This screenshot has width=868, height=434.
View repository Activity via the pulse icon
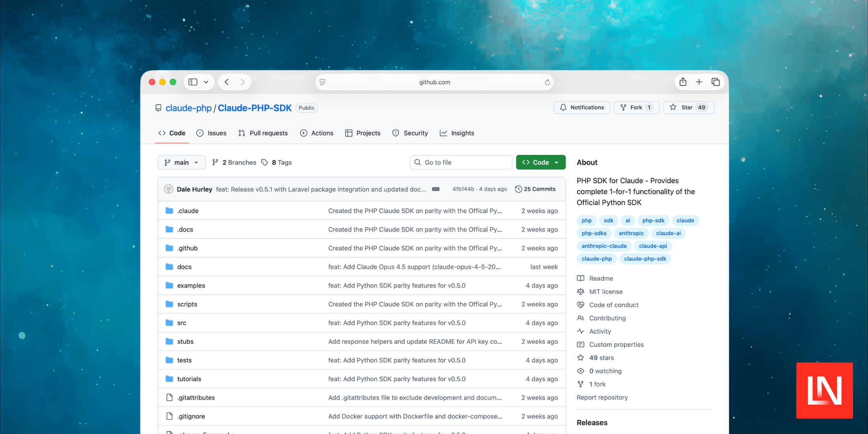(581, 331)
